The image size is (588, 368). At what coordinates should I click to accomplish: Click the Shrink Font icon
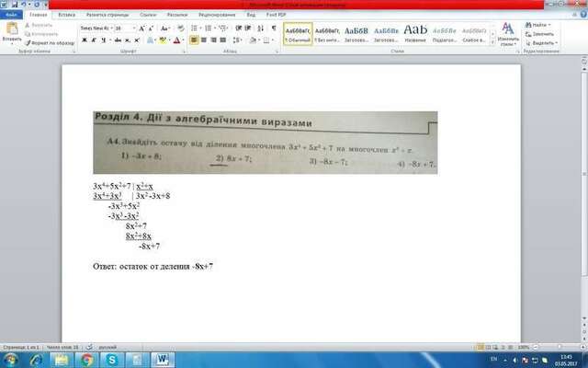pos(151,29)
